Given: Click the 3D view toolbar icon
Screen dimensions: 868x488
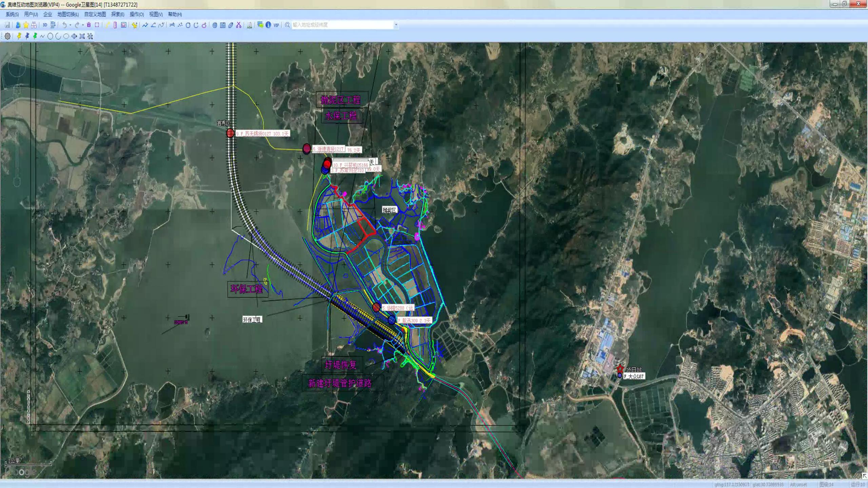Looking at the screenshot, I should (x=45, y=25).
